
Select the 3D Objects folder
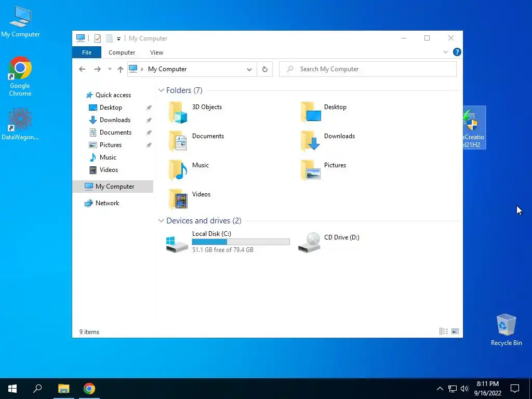pos(195,112)
